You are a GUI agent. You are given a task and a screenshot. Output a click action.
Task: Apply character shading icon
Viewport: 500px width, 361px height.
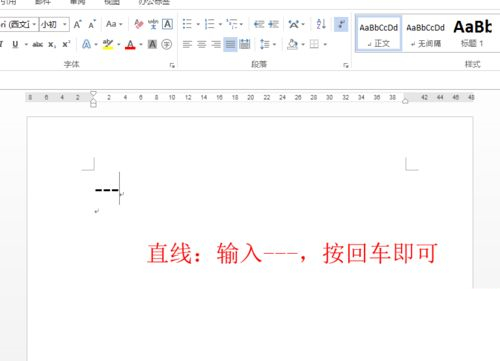click(x=152, y=44)
